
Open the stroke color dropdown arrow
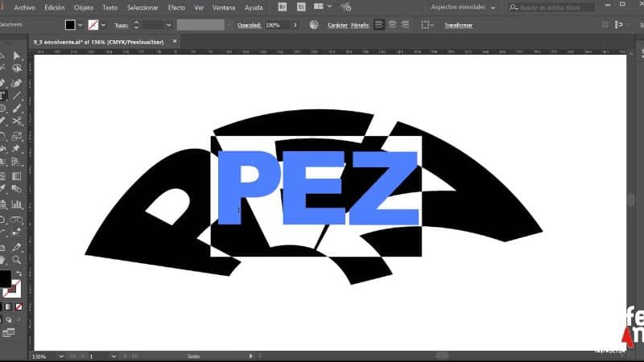(103, 25)
